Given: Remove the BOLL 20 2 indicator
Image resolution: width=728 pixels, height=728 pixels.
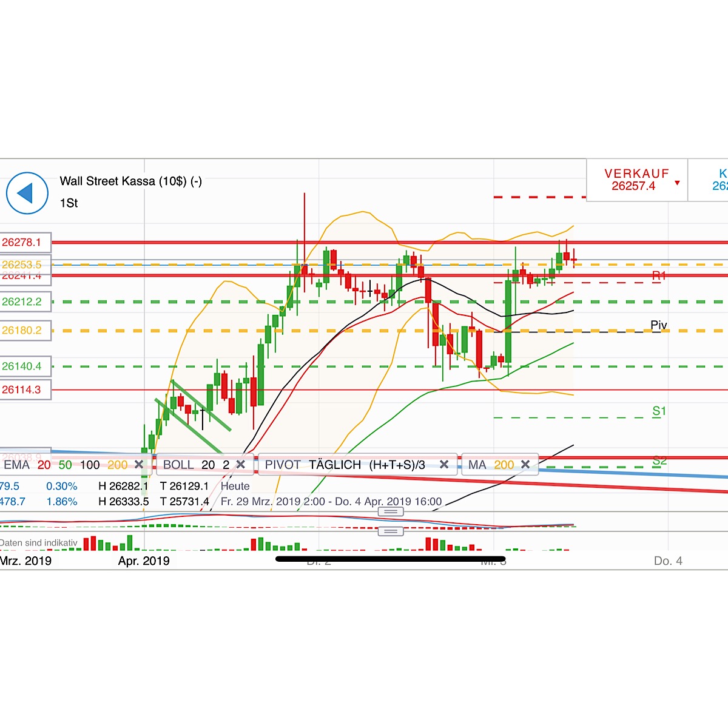Looking at the screenshot, I should (241, 464).
